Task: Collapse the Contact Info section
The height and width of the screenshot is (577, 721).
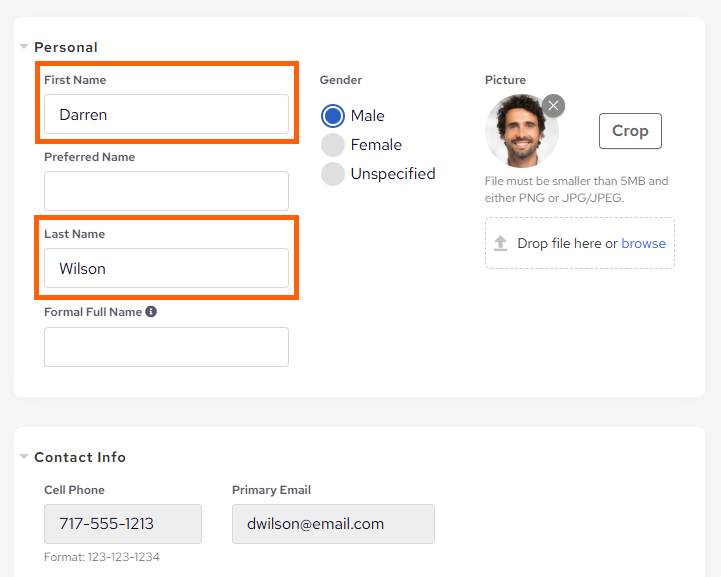Action: coord(24,457)
